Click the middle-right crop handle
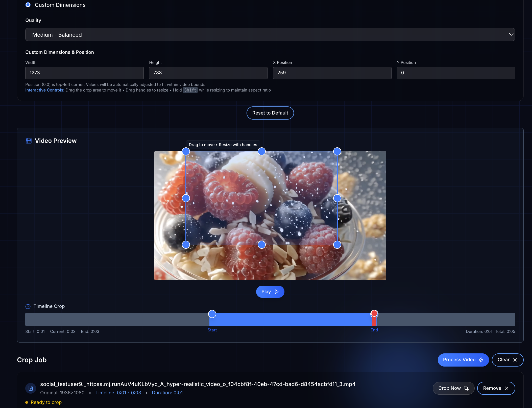 337,198
